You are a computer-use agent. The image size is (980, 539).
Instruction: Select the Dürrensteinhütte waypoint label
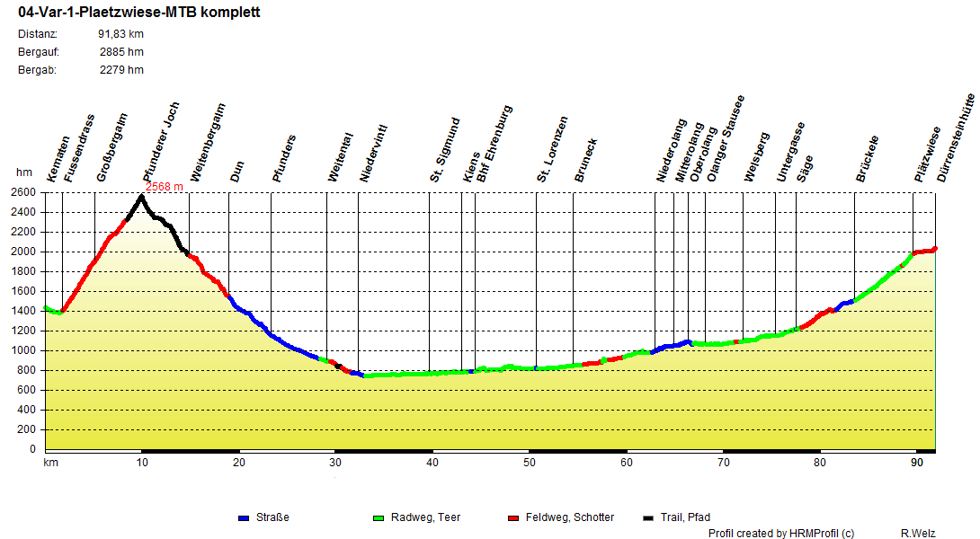[956, 138]
